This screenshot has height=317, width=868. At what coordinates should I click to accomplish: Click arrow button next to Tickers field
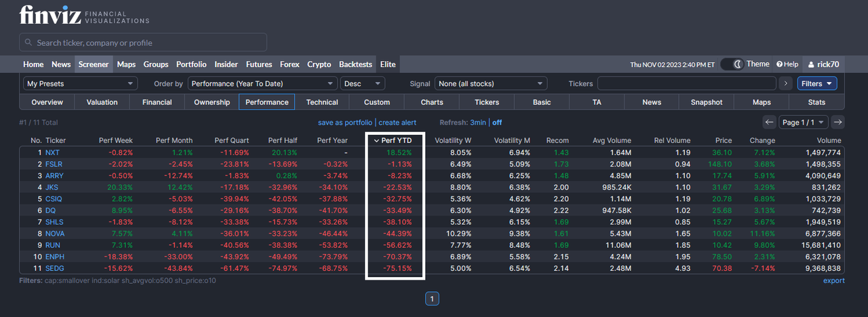click(786, 83)
